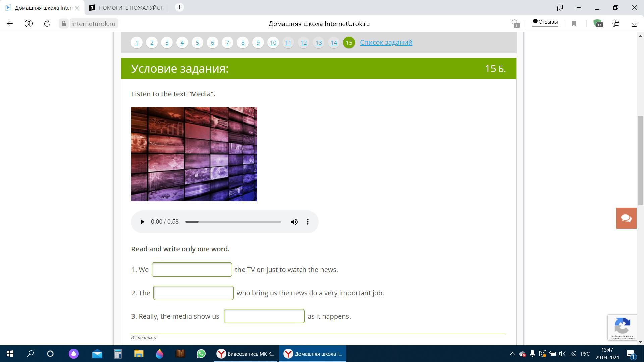Open Yandex home button in toolbar
This screenshot has height=362, width=644.
(29, 23)
